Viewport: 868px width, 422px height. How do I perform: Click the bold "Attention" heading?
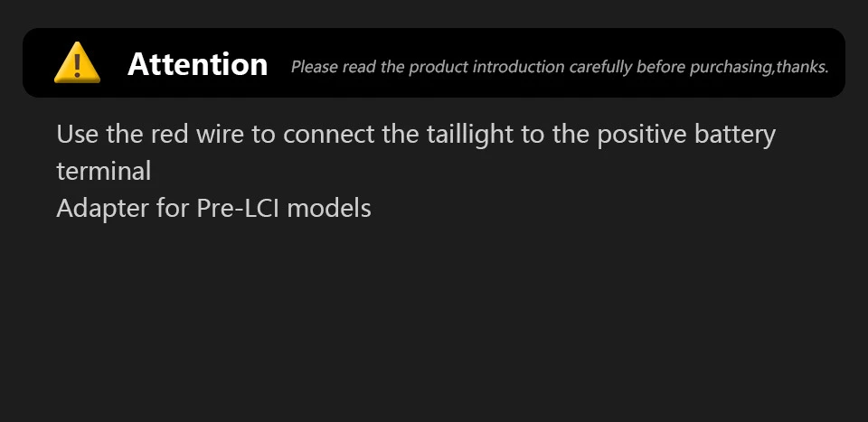click(197, 64)
